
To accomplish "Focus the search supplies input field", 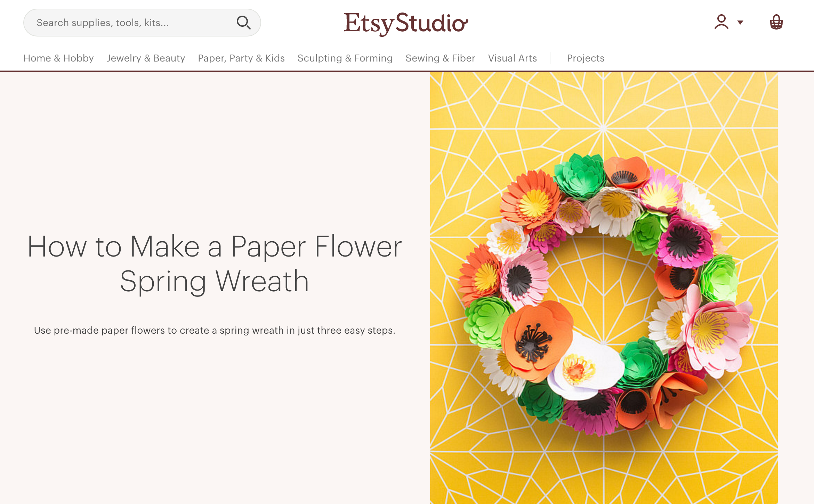I will 142,23.
